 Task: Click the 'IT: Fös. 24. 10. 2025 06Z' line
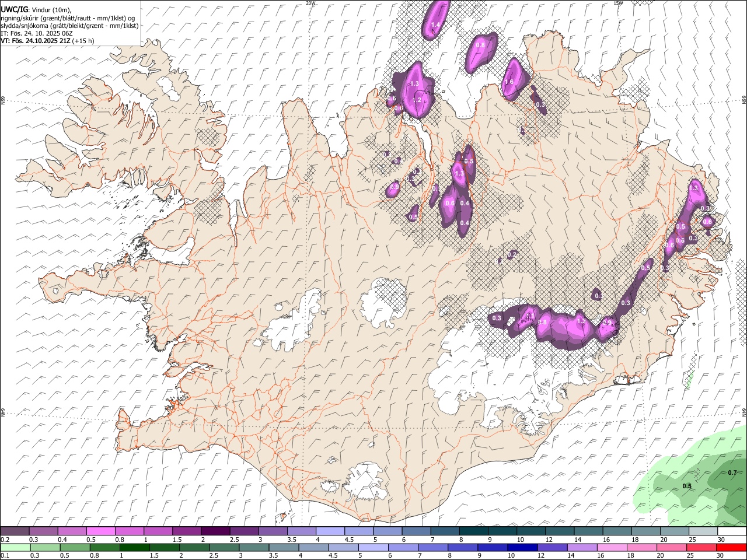point(36,33)
